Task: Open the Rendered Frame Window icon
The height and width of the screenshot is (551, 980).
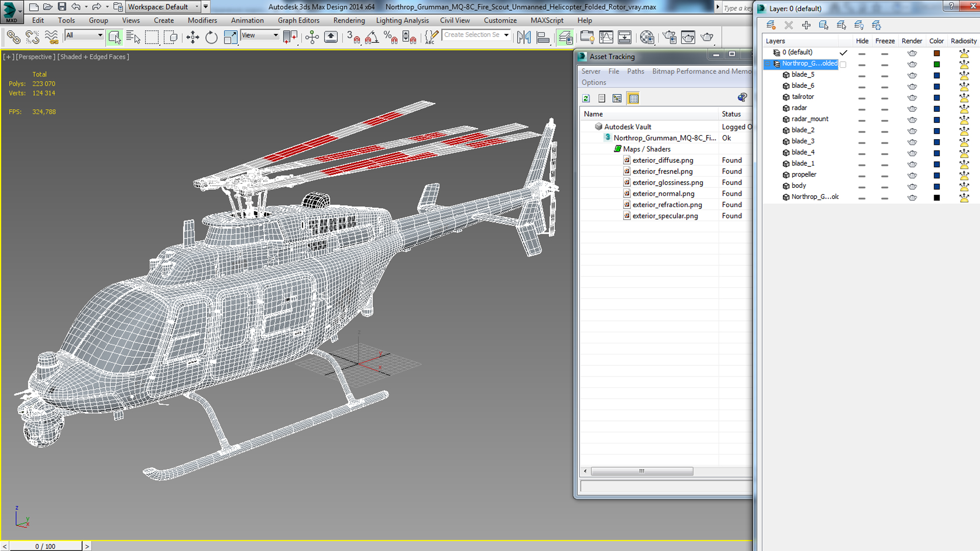Action: pos(688,37)
